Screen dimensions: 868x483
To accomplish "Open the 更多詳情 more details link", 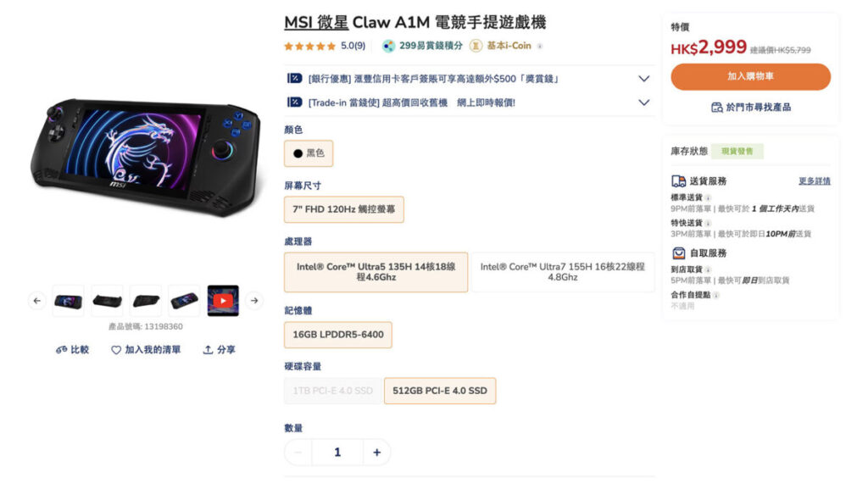I will [x=815, y=181].
